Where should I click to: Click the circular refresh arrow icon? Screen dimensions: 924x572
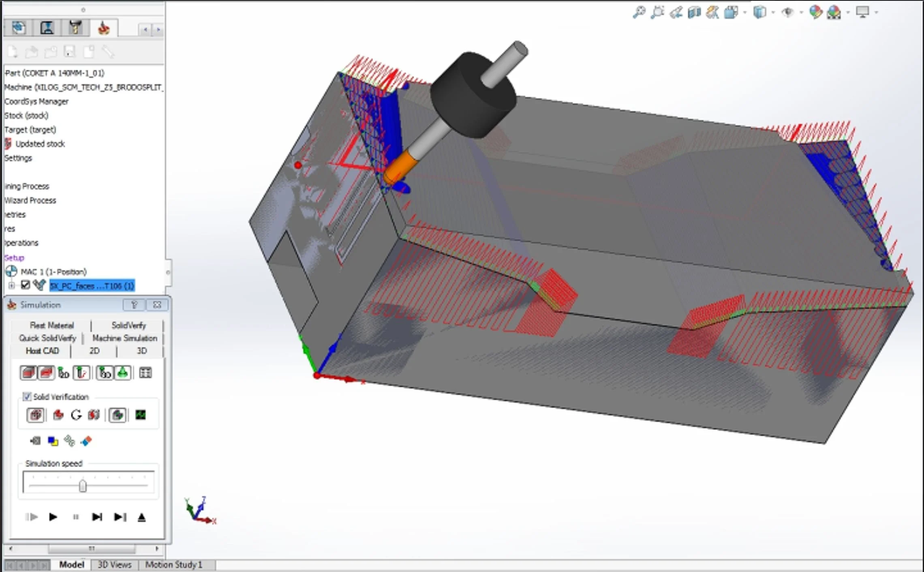pyautogui.click(x=76, y=415)
